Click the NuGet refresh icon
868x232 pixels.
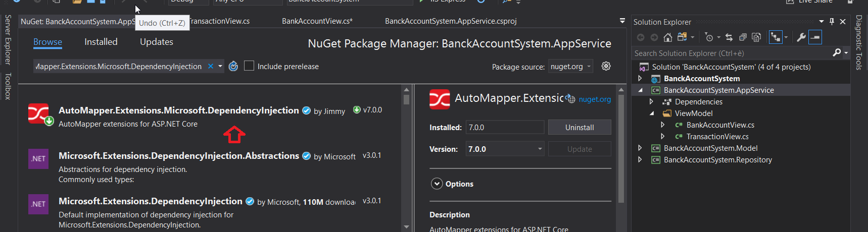[x=233, y=66]
